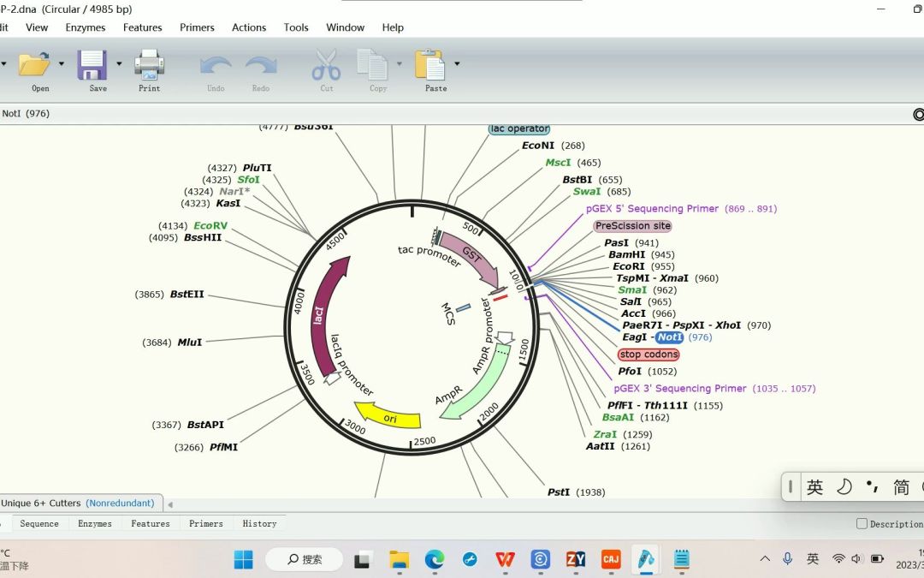Expand the dropdown arrow beside Open

62,63
